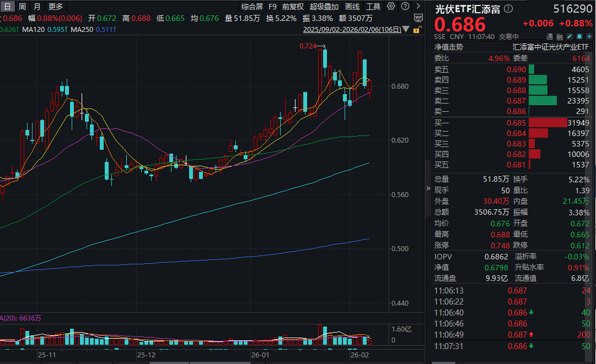Click the info icon beside 光伏ETF汇添富

point(509,9)
